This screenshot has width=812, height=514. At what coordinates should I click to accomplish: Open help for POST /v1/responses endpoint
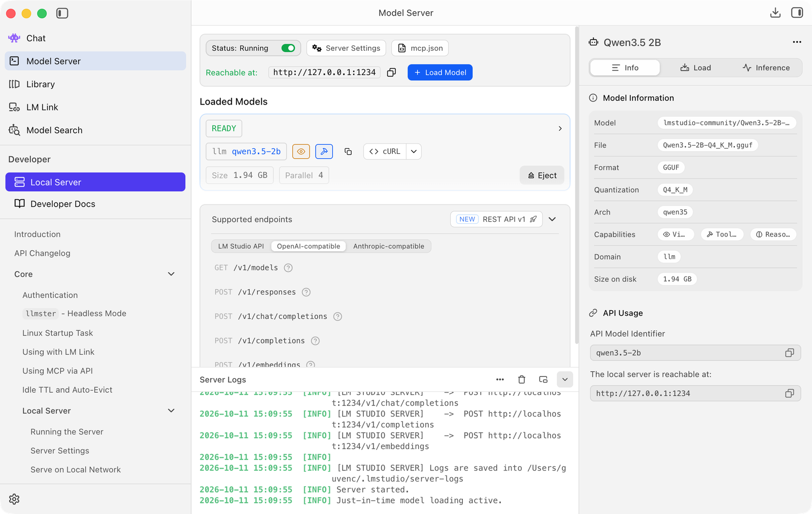[306, 292]
